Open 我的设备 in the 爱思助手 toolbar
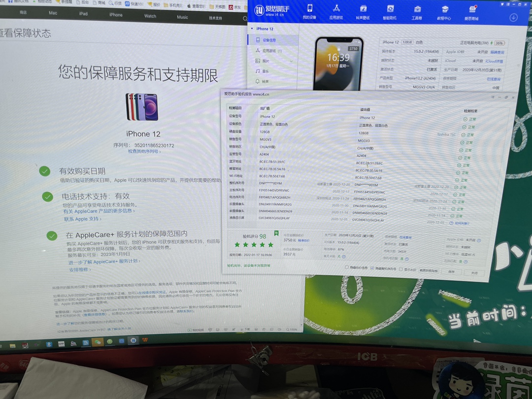Screen dimensions: 532x399 (309, 11)
